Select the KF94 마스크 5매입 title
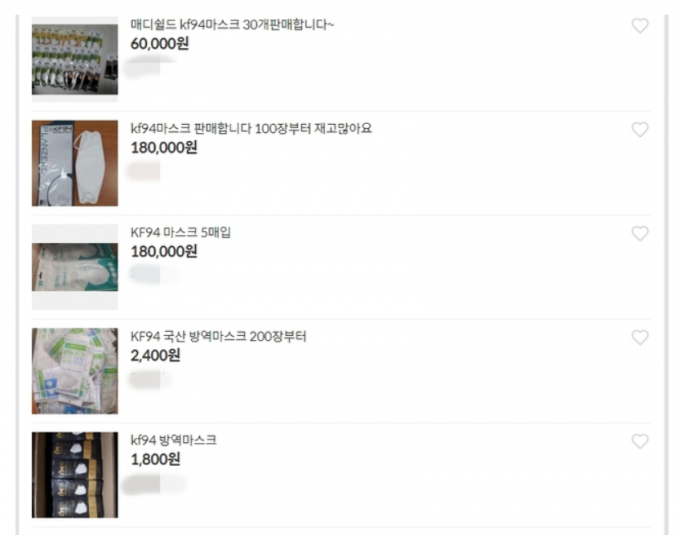680x535 pixels. [180, 232]
